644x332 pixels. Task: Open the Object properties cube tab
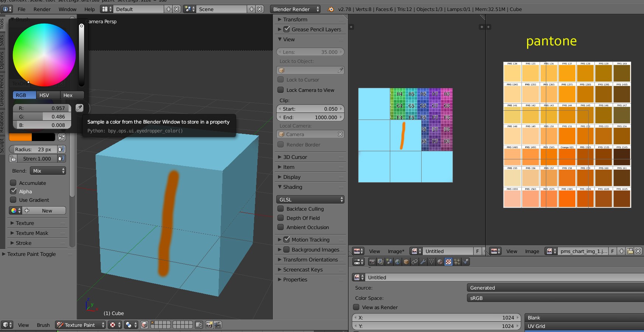tap(406, 262)
